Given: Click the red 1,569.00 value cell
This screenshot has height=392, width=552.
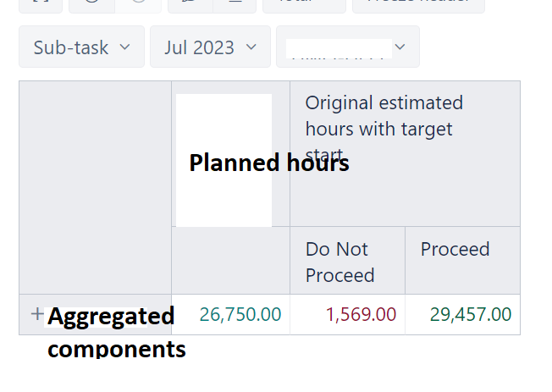Looking at the screenshot, I should point(361,315).
